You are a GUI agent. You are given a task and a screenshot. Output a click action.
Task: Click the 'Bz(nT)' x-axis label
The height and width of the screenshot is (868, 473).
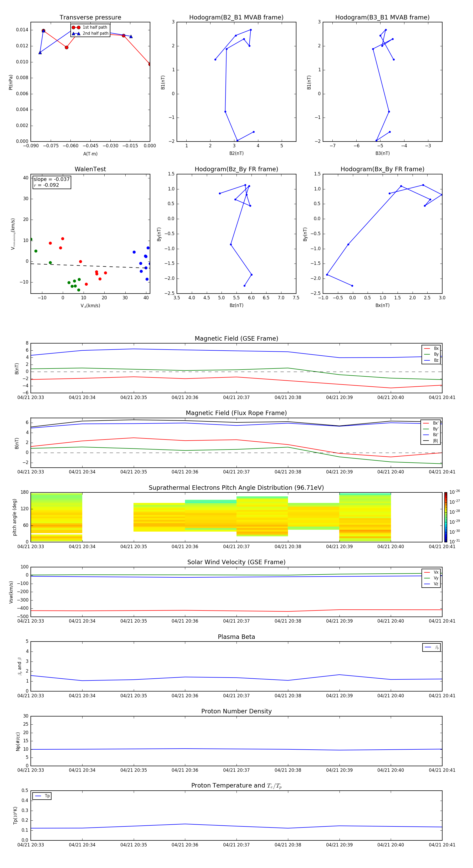click(236, 305)
